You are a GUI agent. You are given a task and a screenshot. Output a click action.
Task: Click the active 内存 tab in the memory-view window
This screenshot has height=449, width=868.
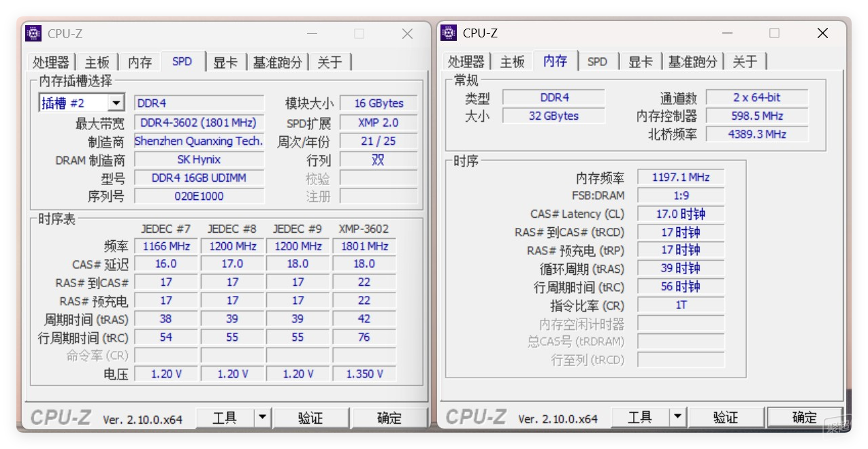555,61
